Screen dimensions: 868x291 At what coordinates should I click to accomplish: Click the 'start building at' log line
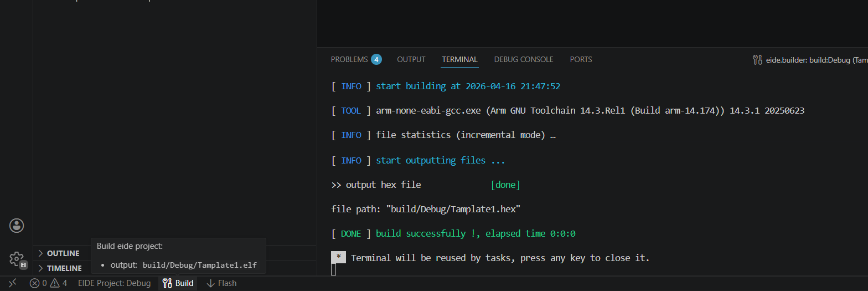[x=446, y=86]
